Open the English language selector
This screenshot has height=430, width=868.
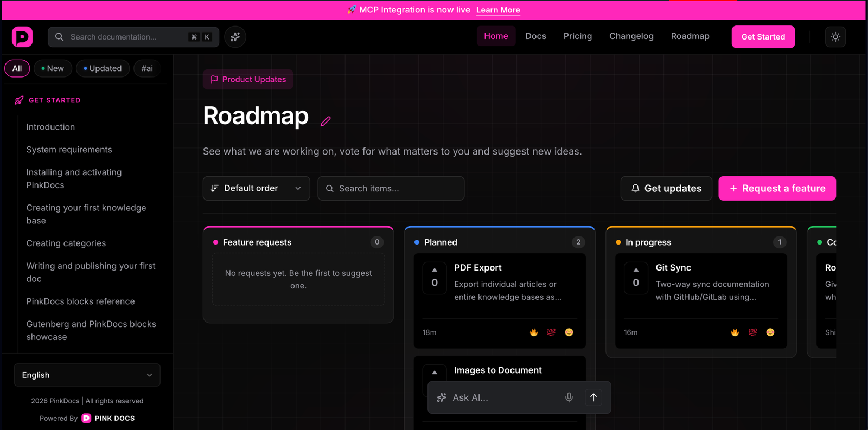click(87, 375)
